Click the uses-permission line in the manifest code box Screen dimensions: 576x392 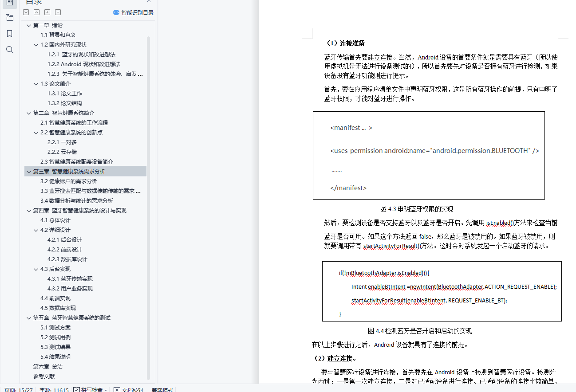coord(435,151)
